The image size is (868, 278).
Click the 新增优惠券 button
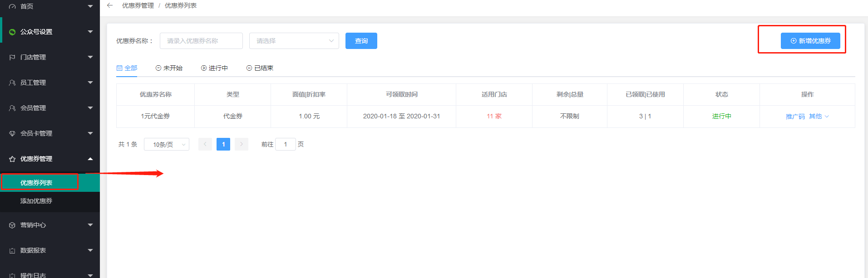pos(810,41)
